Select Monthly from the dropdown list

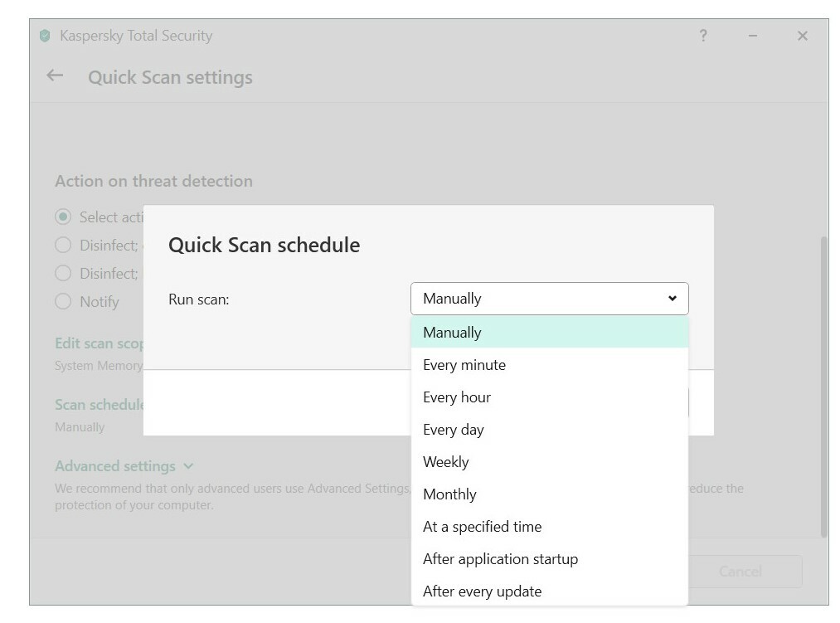549,494
